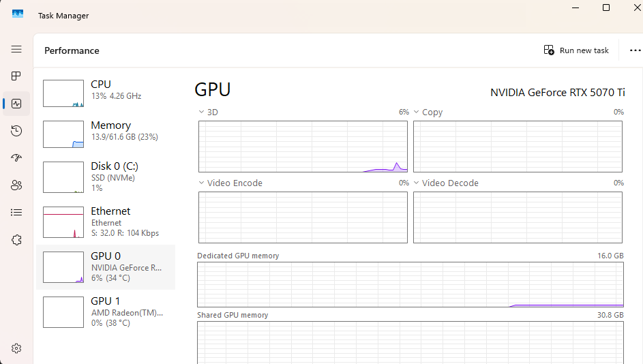Click the S: 32.0 R: 104 Kbps reading
Screen dimensions: 643x364
[125, 233]
